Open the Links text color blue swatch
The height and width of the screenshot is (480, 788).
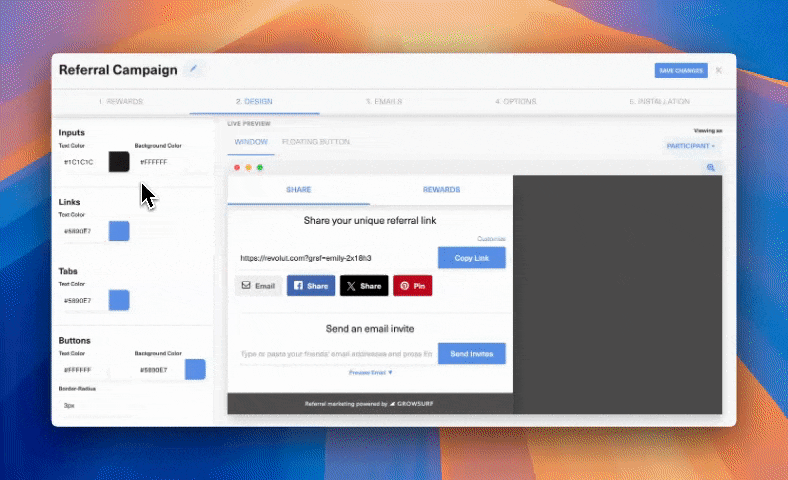119,231
